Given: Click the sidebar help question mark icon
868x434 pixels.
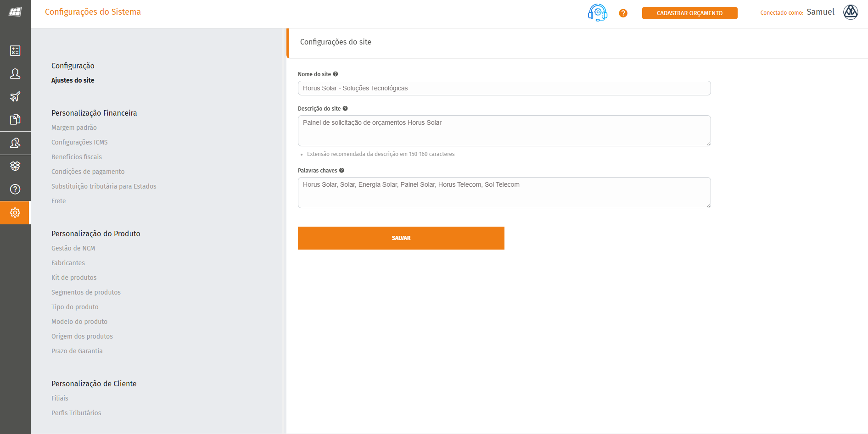Looking at the screenshot, I should coord(15,189).
